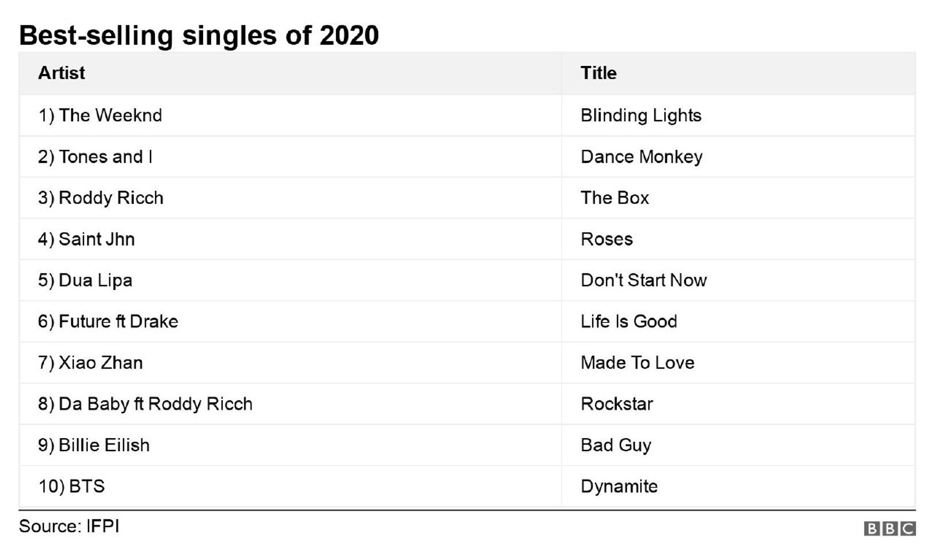Click the Title column header
Image resolution: width=934 pixels, height=560 pixels.
pyautogui.click(x=598, y=73)
